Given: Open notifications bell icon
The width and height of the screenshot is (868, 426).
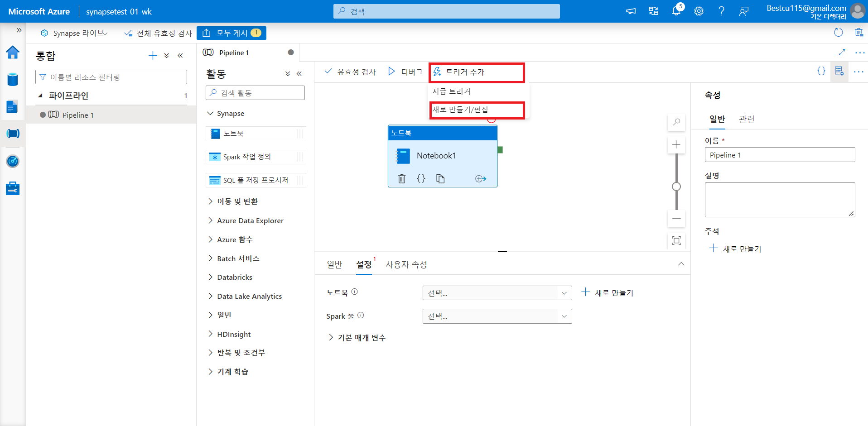Looking at the screenshot, I should coord(676,11).
